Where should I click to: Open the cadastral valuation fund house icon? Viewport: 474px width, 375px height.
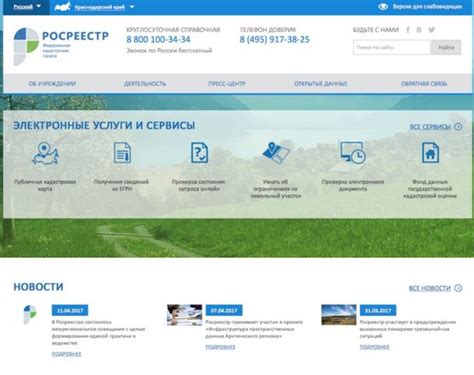[x=430, y=153]
